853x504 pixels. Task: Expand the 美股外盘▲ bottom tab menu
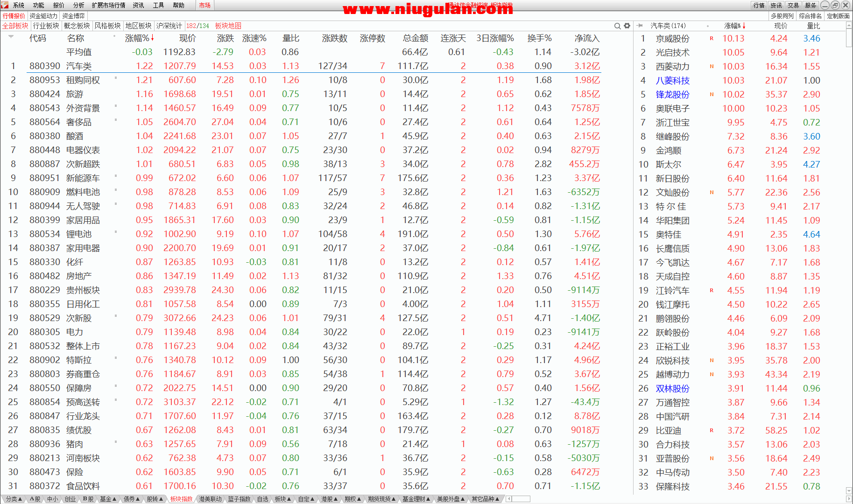[x=451, y=499]
